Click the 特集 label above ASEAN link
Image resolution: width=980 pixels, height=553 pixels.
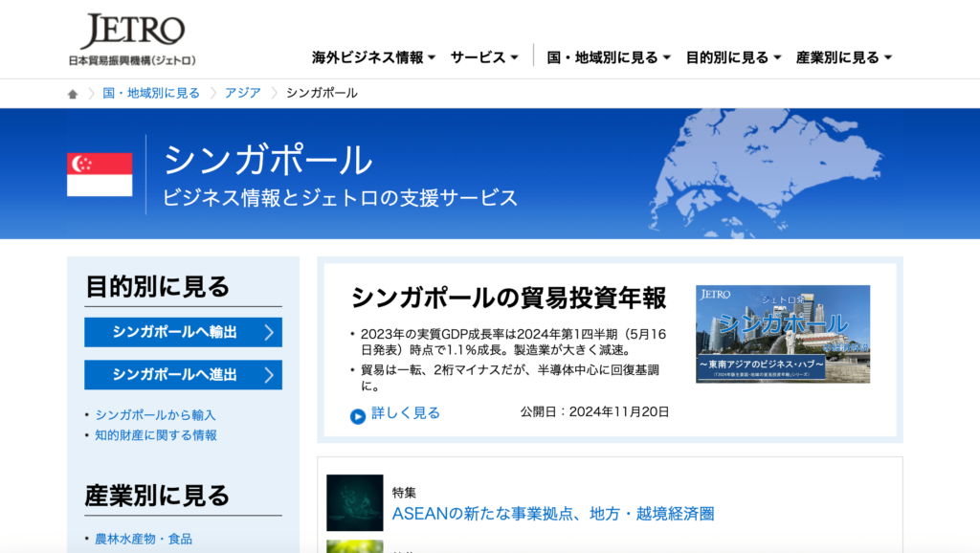tap(404, 493)
